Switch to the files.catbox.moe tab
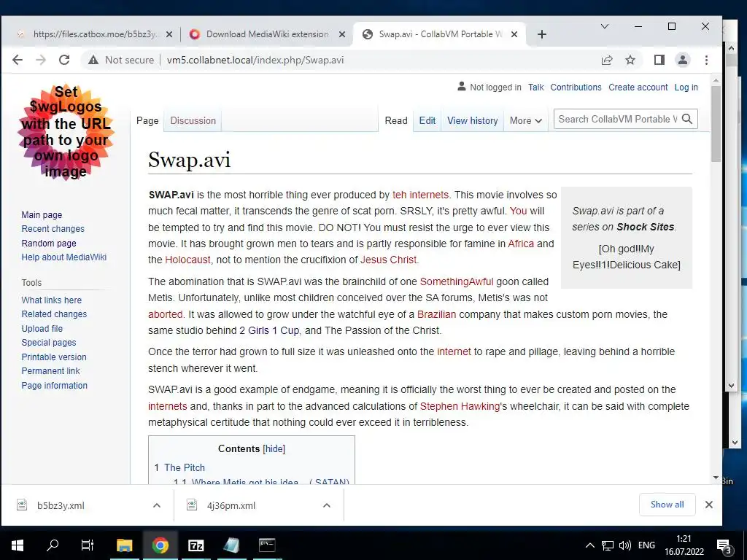The width and height of the screenshot is (747, 560). click(x=94, y=34)
